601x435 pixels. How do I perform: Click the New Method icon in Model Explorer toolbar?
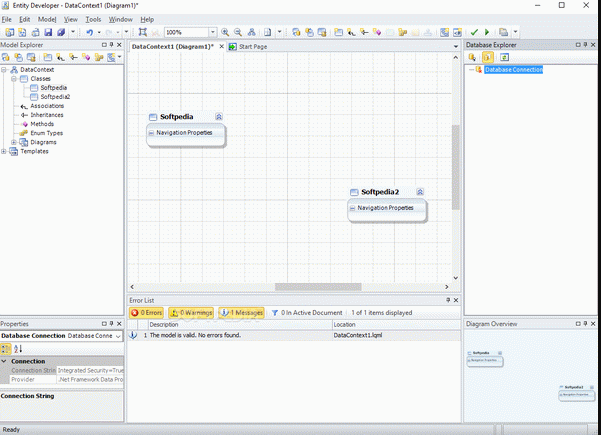[86, 57]
